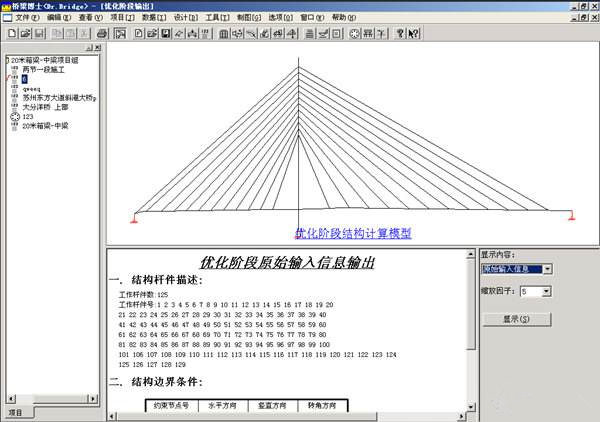Select the 两节一段施工 tree item
This screenshot has width=600, height=422.
tap(43, 70)
